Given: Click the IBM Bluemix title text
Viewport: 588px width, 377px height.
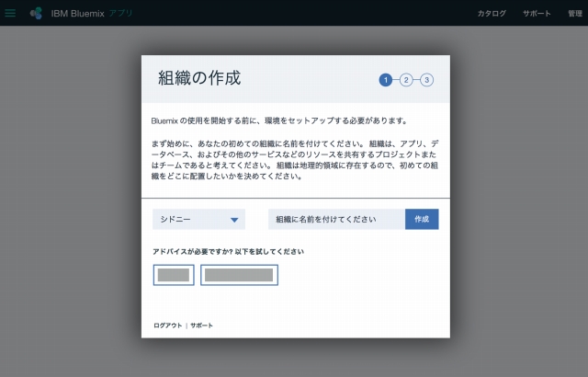Looking at the screenshot, I should pos(77,14).
